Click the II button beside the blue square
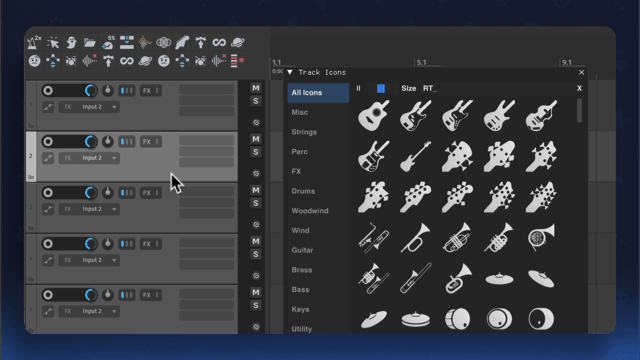 [358, 88]
